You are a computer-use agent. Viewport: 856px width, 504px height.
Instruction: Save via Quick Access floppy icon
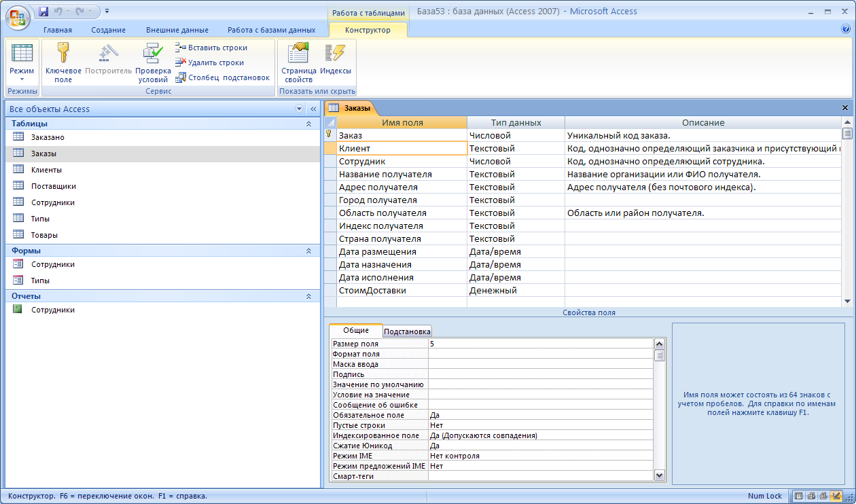(43, 11)
